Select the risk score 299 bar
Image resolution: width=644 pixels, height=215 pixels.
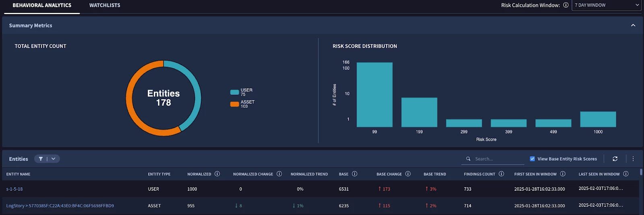click(464, 123)
